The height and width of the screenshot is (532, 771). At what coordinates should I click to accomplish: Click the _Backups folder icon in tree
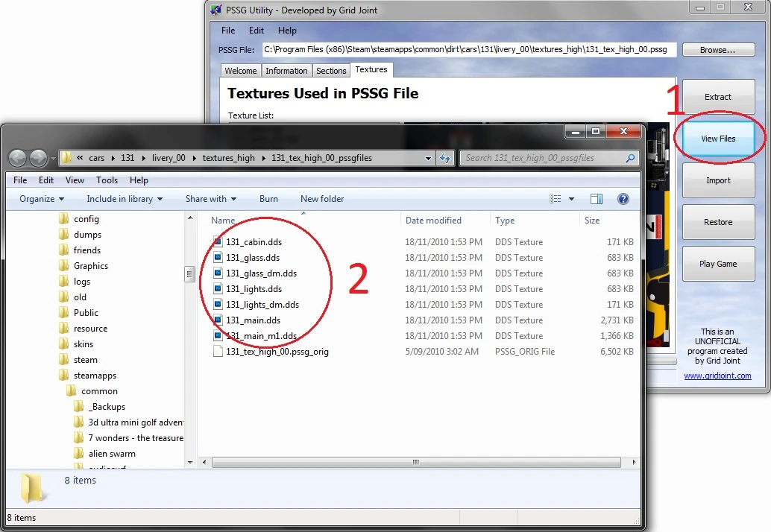click(79, 407)
